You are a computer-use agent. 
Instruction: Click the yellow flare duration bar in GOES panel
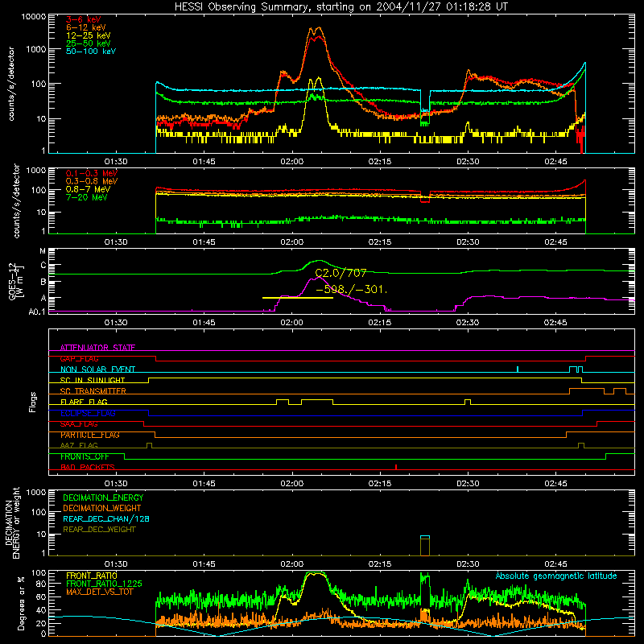click(x=298, y=298)
